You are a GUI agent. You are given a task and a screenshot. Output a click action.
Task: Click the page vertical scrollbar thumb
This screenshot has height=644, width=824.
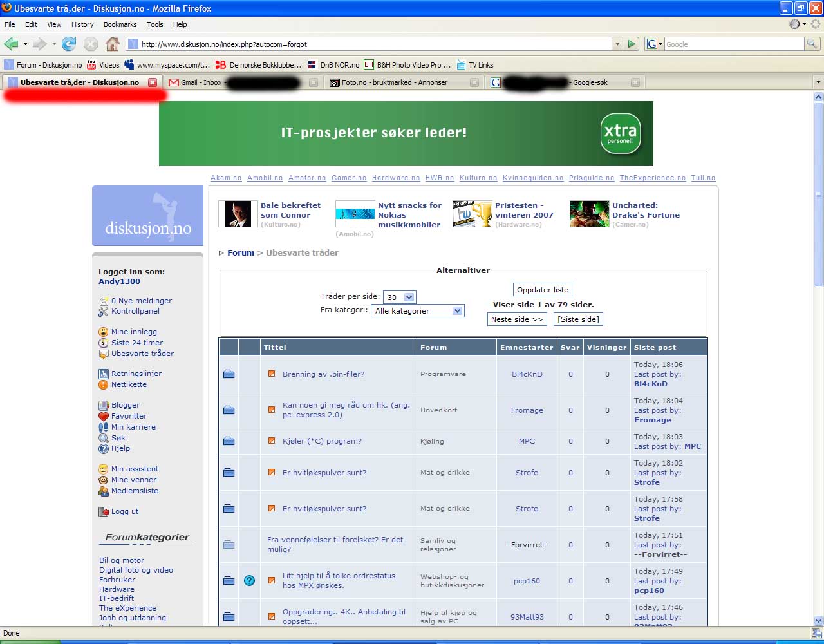click(x=818, y=194)
